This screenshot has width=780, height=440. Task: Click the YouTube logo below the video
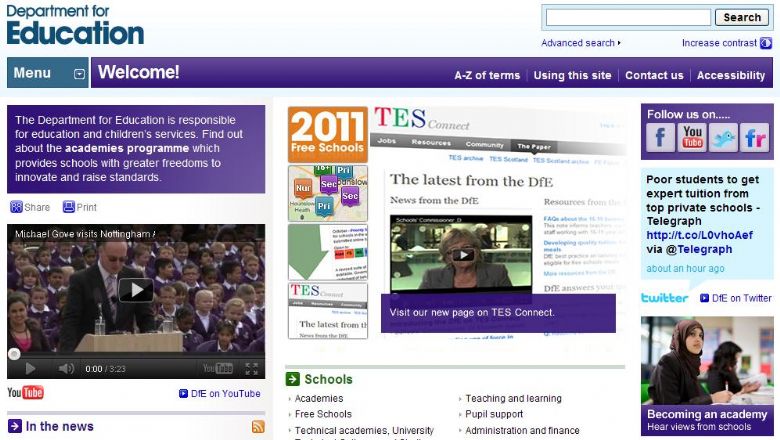[x=25, y=393]
